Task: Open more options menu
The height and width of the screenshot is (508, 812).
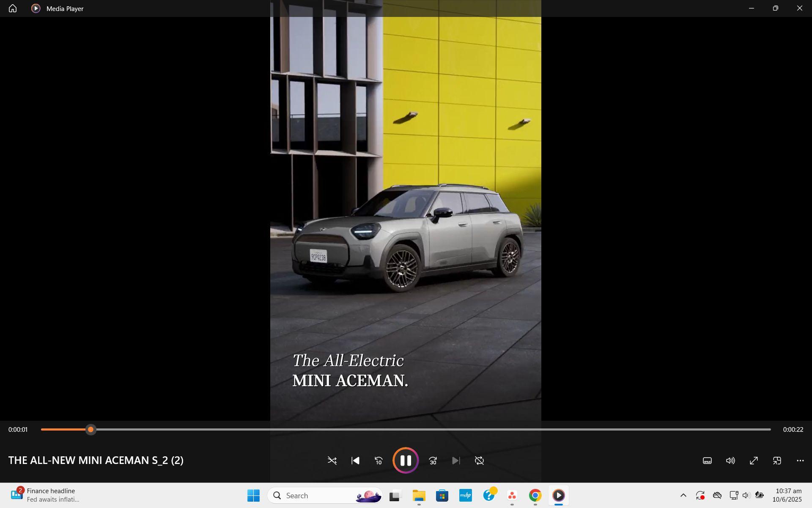Action: (800, 460)
